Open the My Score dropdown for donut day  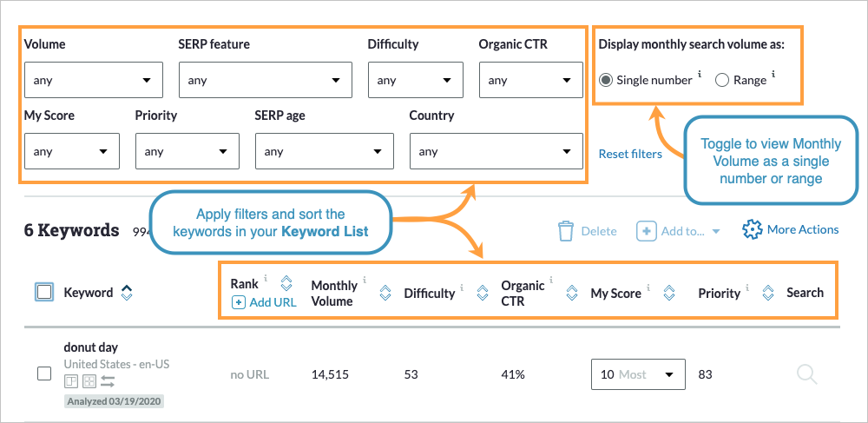pyautogui.click(x=637, y=374)
